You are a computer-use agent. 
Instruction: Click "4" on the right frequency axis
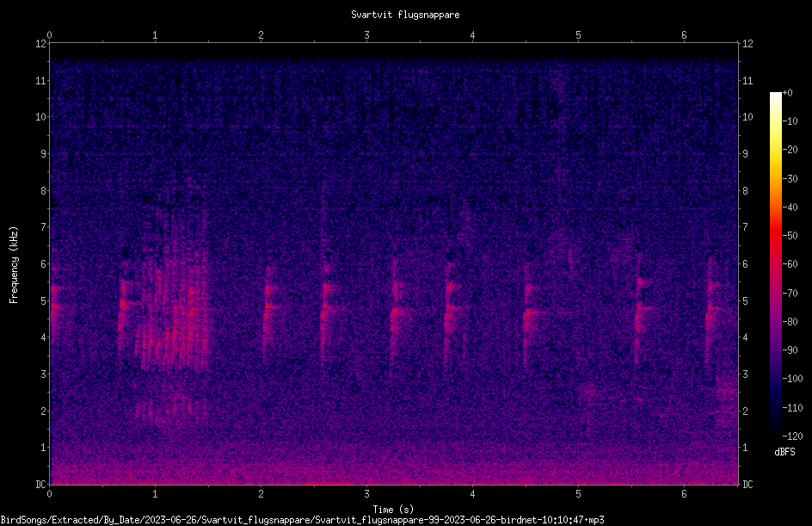(745, 337)
